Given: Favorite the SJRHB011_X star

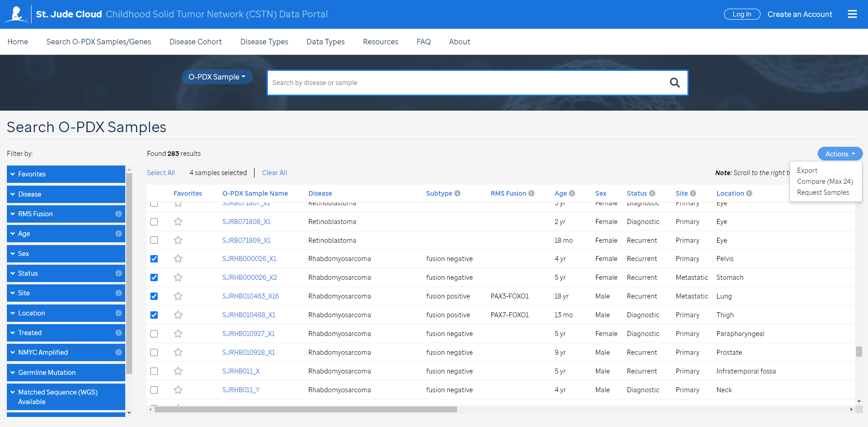Looking at the screenshot, I should pyautogui.click(x=178, y=371).
